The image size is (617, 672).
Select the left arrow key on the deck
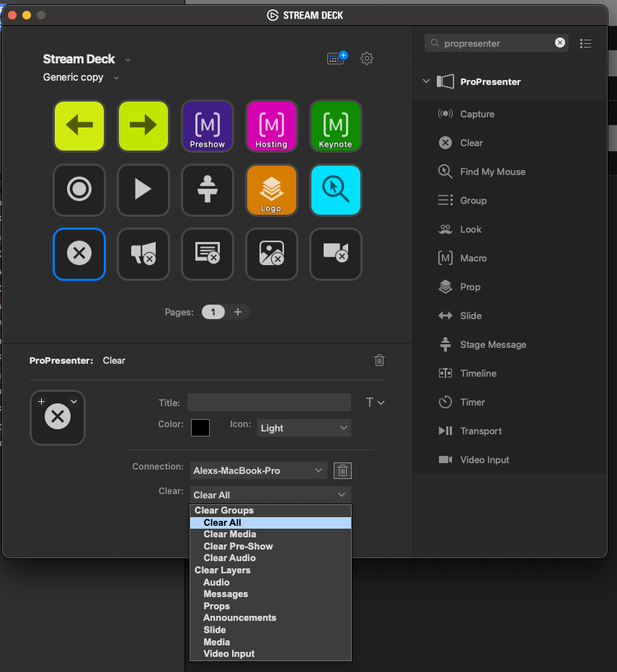pyautogui.click(x=79, y=126)
